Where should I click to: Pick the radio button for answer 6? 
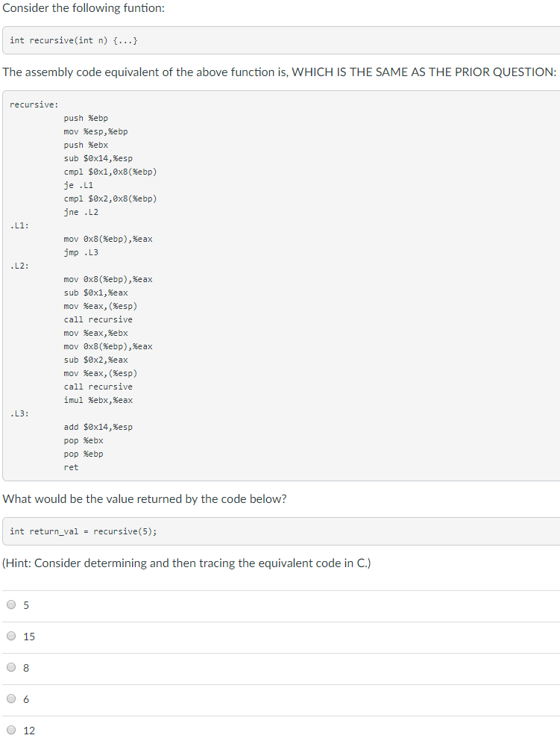11,698
